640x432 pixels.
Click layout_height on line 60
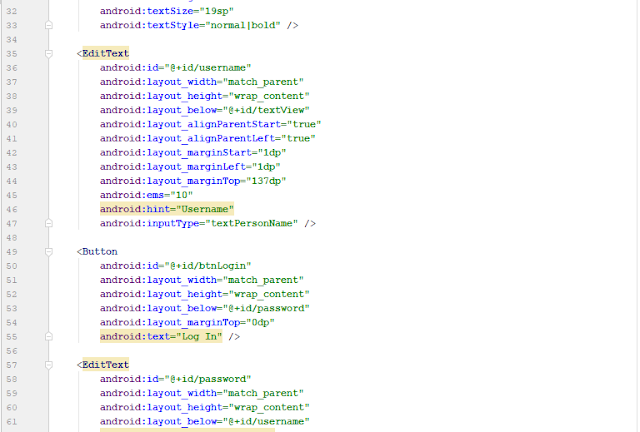pyautogui.click(x=184, y=407)
